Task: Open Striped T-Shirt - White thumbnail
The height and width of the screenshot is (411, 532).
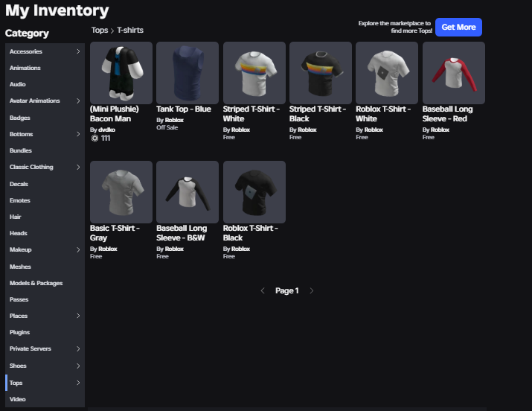Action: pyautogui.click(x=254, y=73)
